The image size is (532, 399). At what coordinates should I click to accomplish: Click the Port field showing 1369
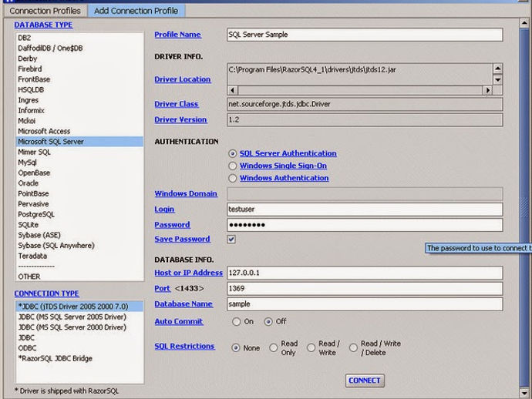[x=365, y=289]
